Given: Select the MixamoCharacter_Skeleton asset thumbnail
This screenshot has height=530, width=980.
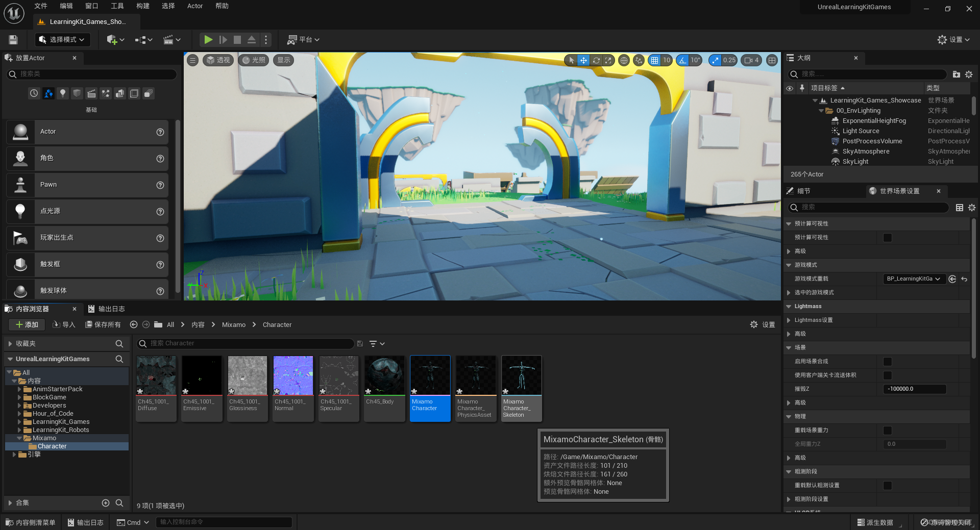Looking at the screenshot, I should [x=521, y=388].
